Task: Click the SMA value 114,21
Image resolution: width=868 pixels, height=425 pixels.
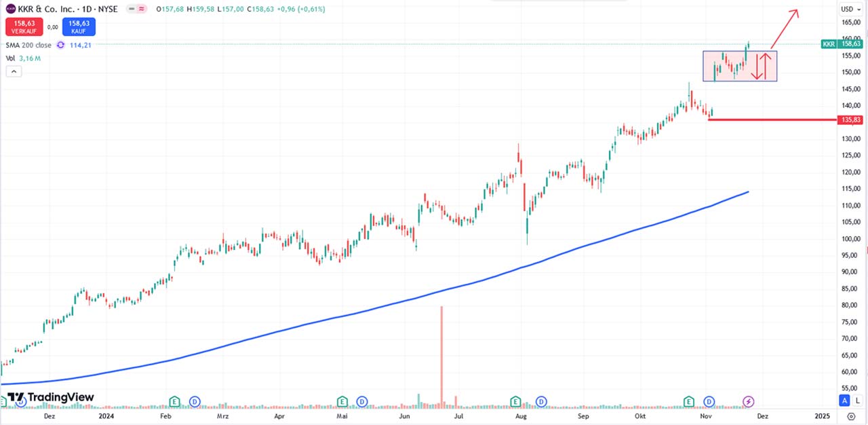Action: 80,45
